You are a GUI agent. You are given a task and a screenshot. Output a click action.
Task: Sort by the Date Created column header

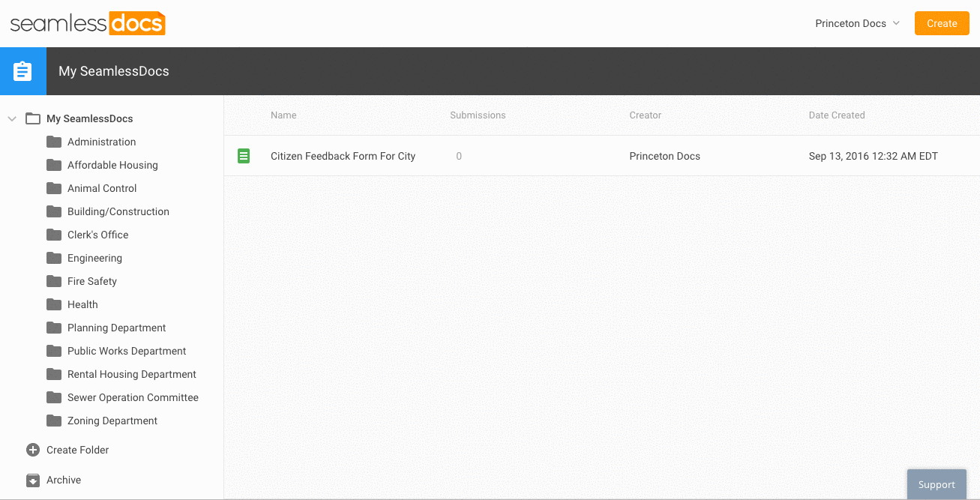click(x=837, y=115)
